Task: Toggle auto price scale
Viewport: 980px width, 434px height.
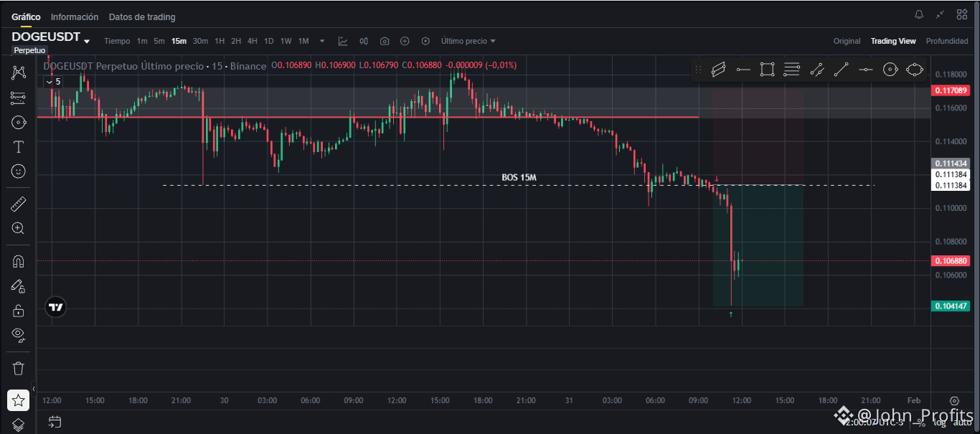Action: (x=963, y=422)
